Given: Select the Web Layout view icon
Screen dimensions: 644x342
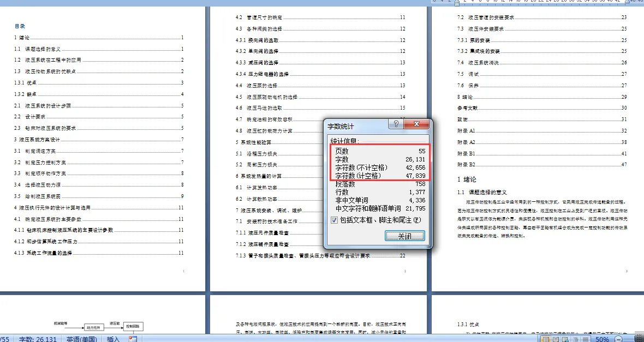Looking at the screenshot, I should point(565,339).
